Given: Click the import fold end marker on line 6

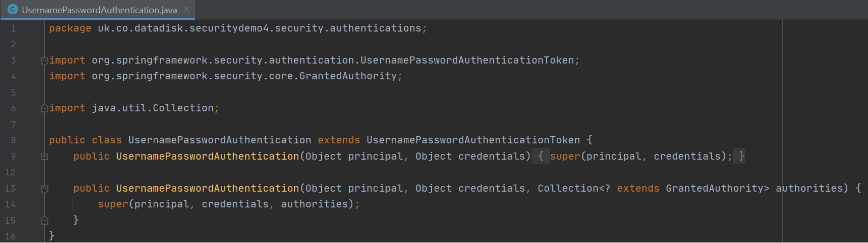Looking at the screenshot, I should 45,108.
